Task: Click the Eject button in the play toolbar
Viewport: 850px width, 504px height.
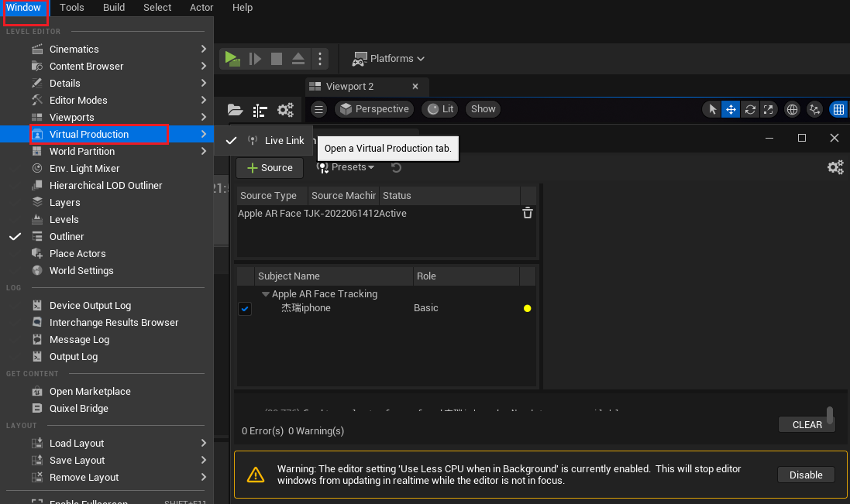Action: 298,59
